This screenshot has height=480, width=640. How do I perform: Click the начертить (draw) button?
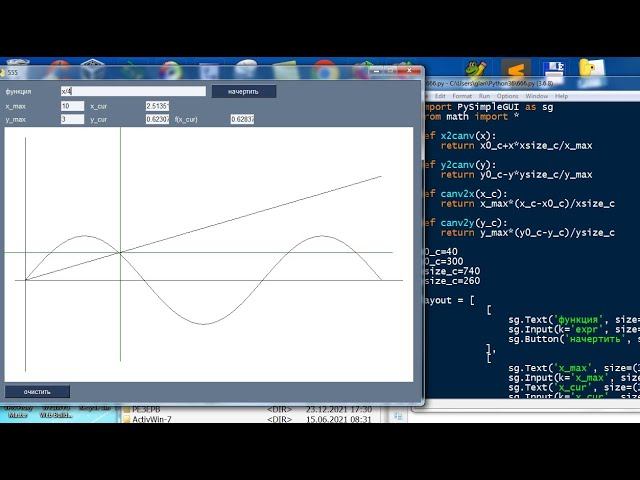tap(244, 91)
